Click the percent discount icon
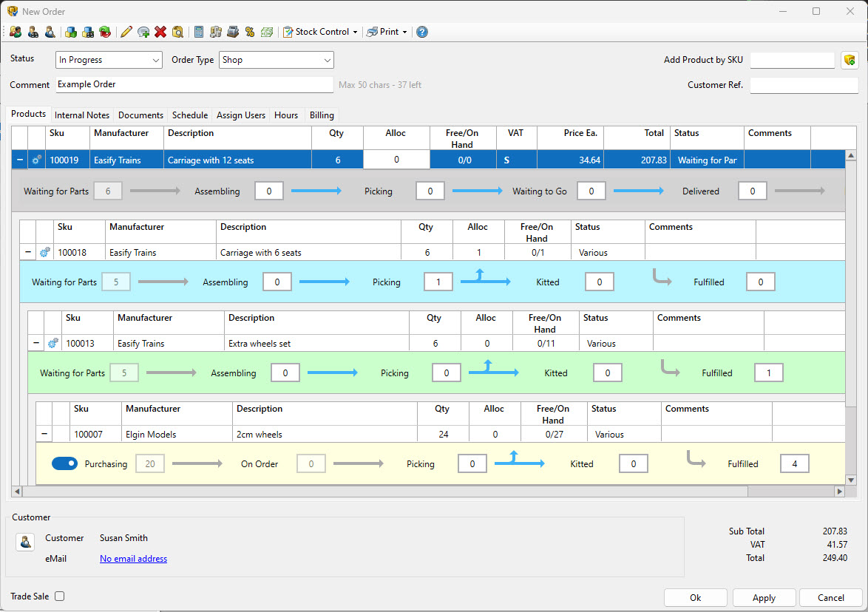 point(250,32)
